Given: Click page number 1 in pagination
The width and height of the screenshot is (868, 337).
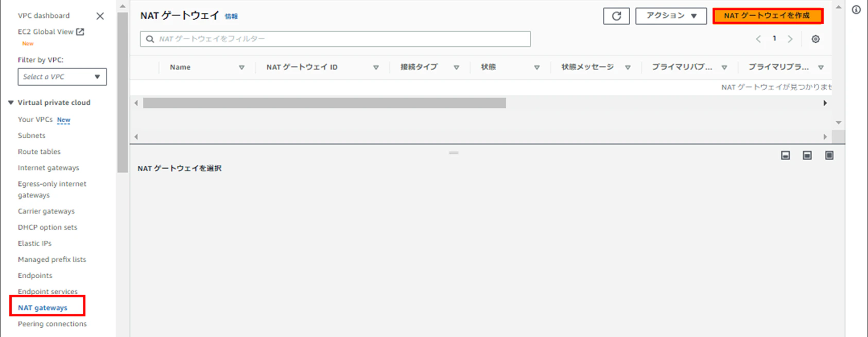Looking at the screenshot, I should [774, 39].
